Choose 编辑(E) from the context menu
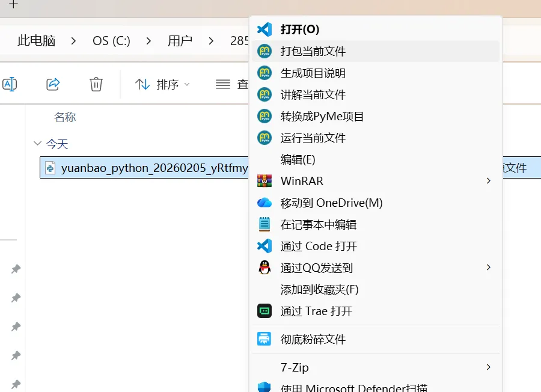The width and height of the screenshot is (541, 392). [376, 159]
